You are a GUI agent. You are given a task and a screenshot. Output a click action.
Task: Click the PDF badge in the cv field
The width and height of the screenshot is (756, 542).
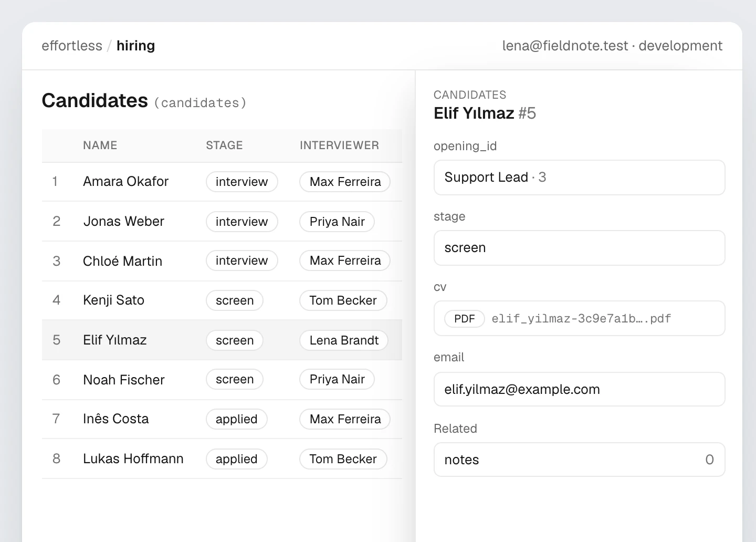point(464,319)
